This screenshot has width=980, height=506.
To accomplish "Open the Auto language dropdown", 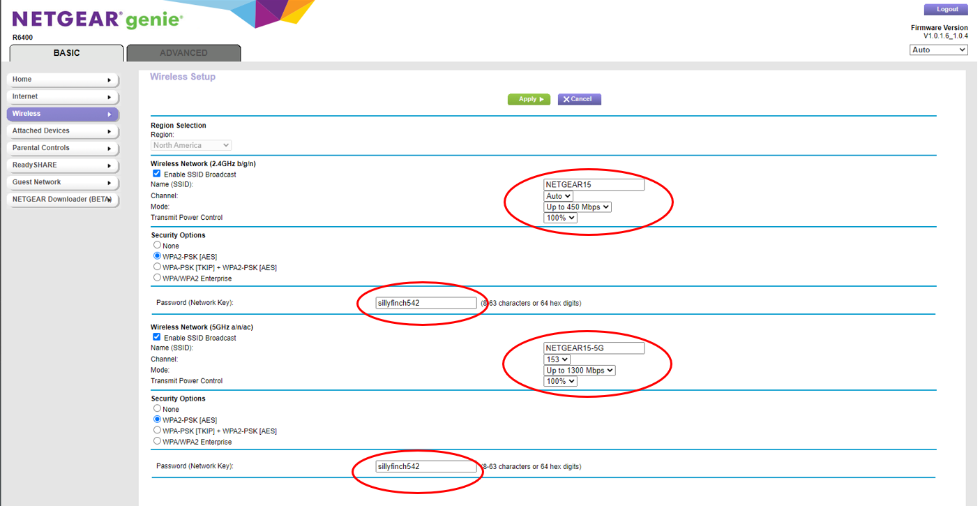I will pos(939,50).
